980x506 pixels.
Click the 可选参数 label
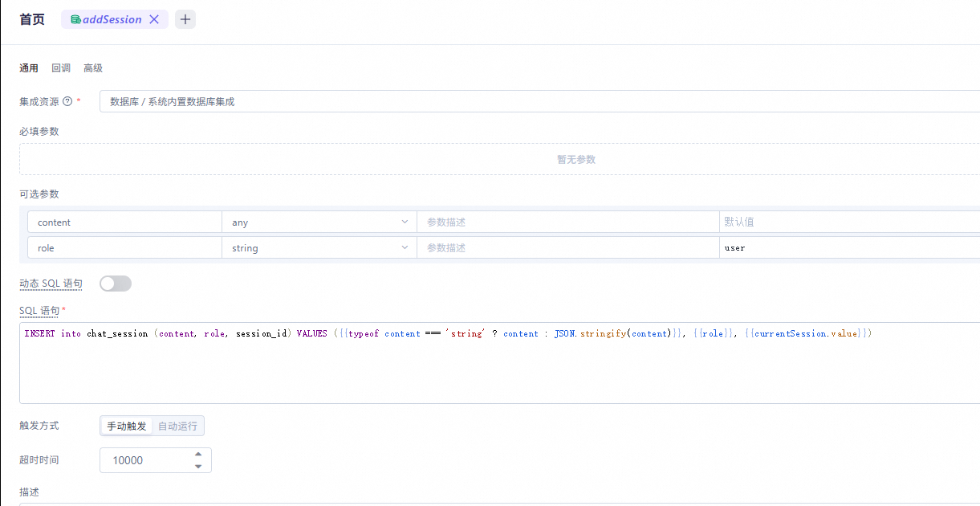tap(39, 194)
